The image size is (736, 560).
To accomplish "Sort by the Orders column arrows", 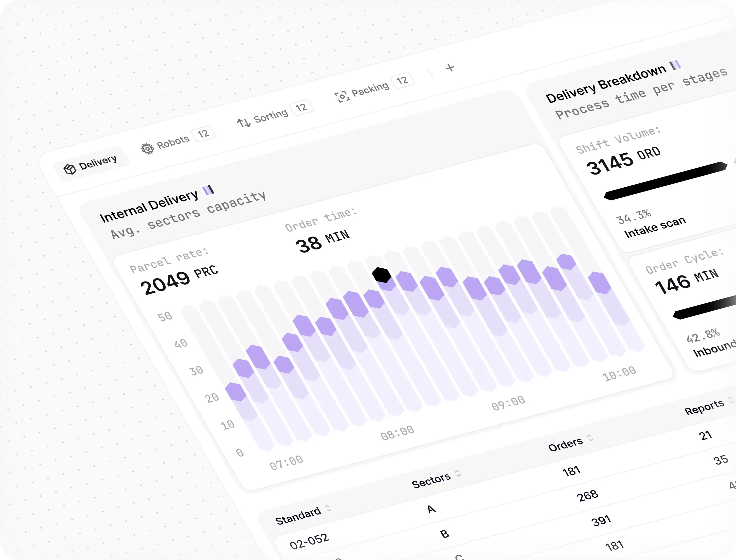I will coord(590,438).
